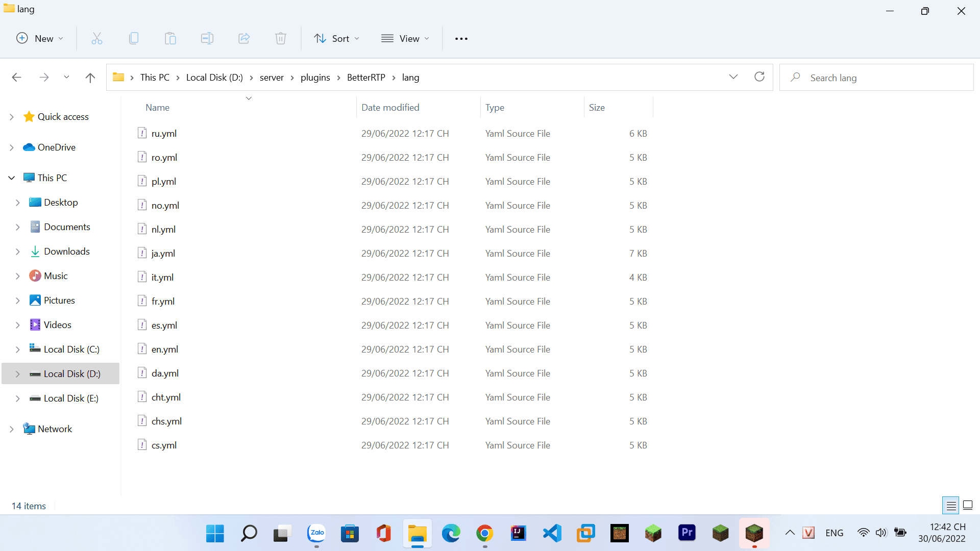
Task: Click the Copy icon in toolbar
Action: pos(134,38)
